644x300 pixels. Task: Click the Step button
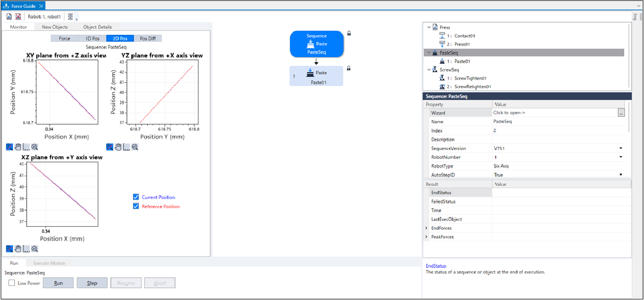(92, 283)
